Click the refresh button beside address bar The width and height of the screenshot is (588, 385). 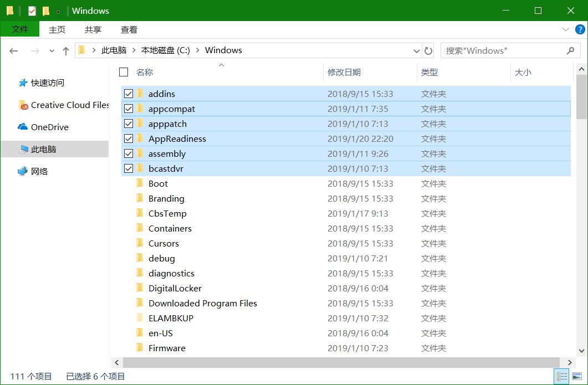tap(428, 50)
